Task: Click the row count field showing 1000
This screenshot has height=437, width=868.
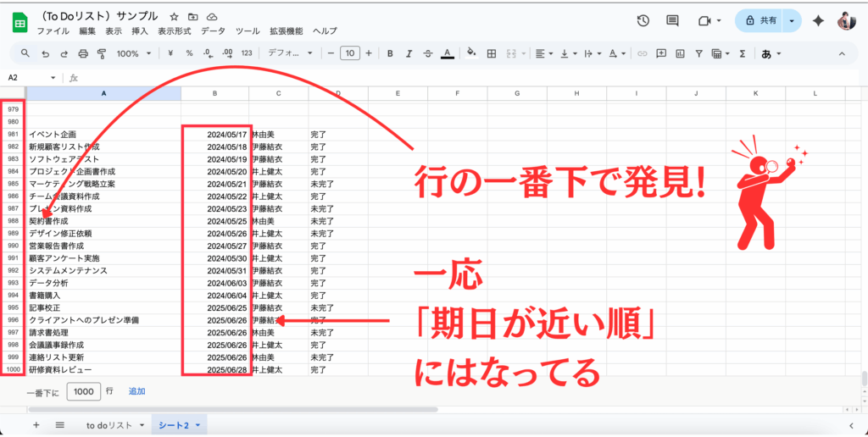Action: coord(84,391)
